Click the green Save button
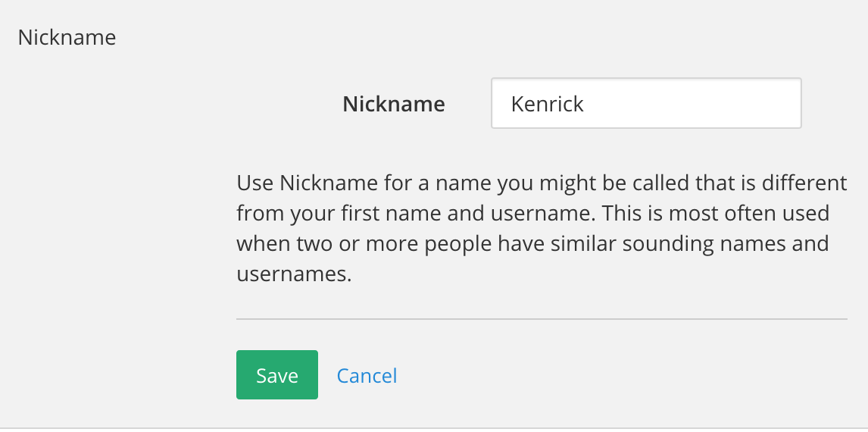The image size is (868, 432). [276, 375]
